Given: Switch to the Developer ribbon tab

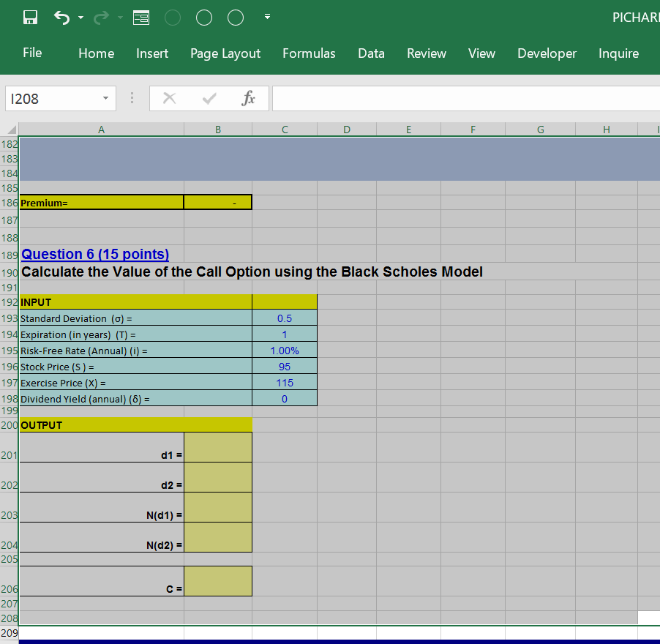Looking at the screenshot, I should pos(547,53).
